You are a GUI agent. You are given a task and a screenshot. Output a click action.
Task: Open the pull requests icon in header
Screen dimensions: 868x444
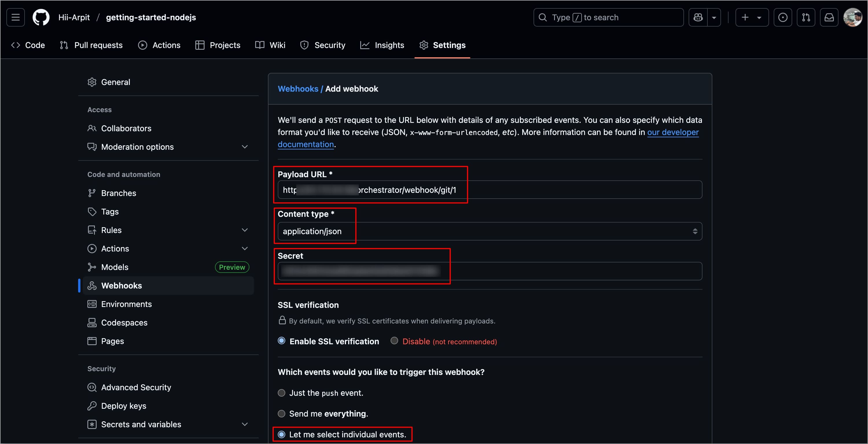(806, 17)
